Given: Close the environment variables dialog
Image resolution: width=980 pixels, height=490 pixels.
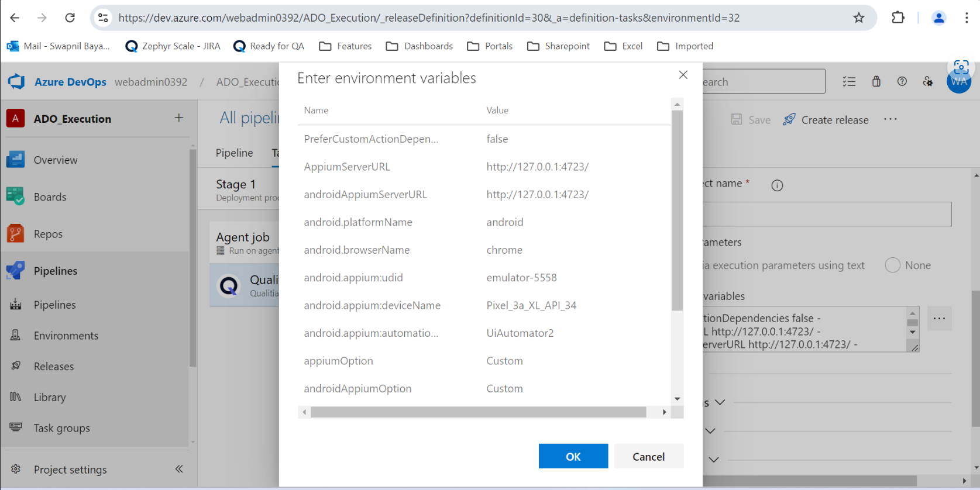Looking at the screenshot, I should [683, 75].
